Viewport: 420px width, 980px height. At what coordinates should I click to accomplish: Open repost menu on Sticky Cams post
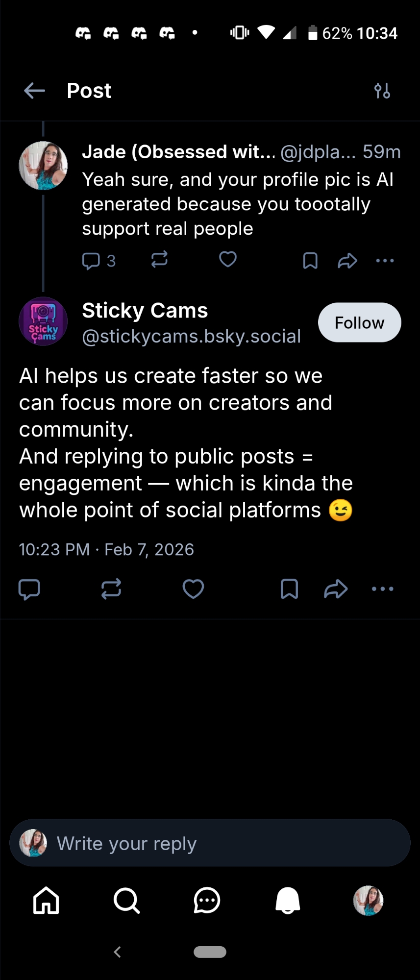[x=111, y=589]
